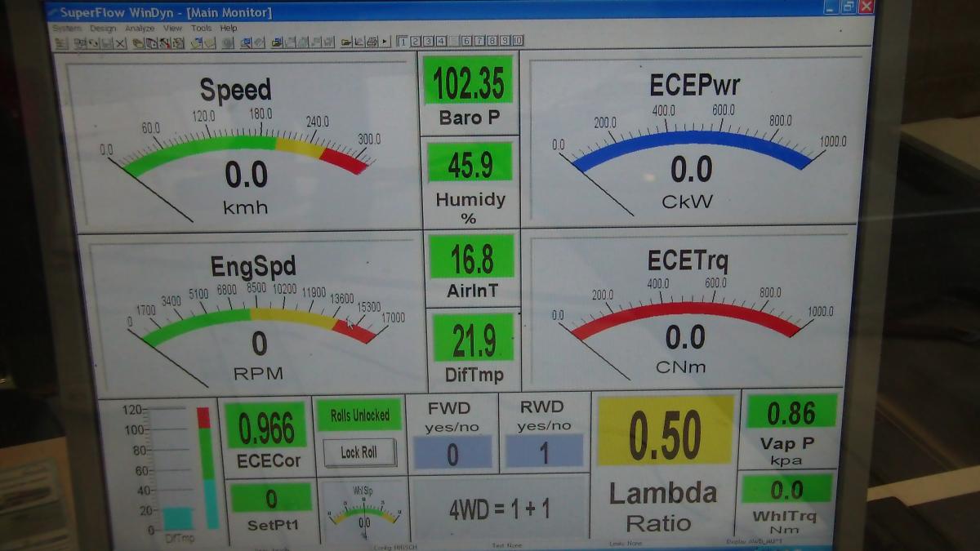The height and width of the screenshot is (551, 980).
Task: Click the open folder toolbar icon
Action: coord(345,42)
